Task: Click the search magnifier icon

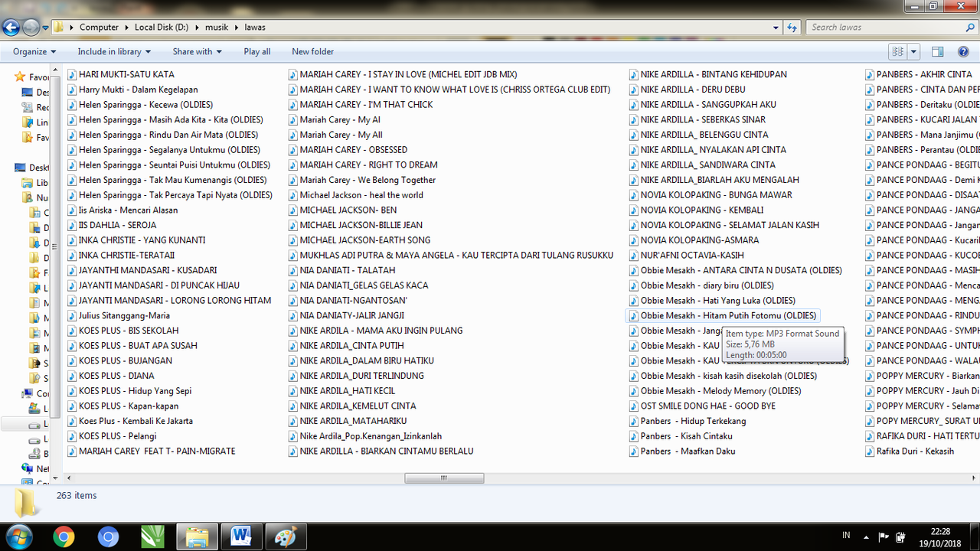Action: 971,27
